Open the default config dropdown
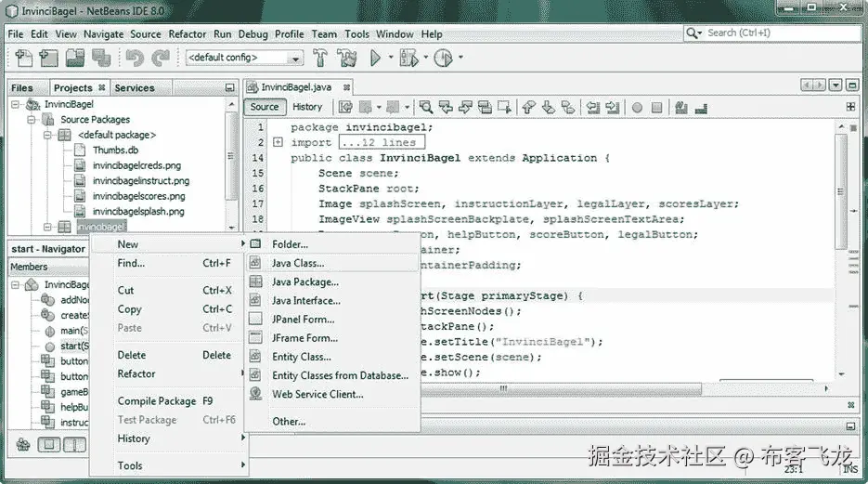Image resolution: width=868 pixels, height=484 pixels. coord(295,59)
